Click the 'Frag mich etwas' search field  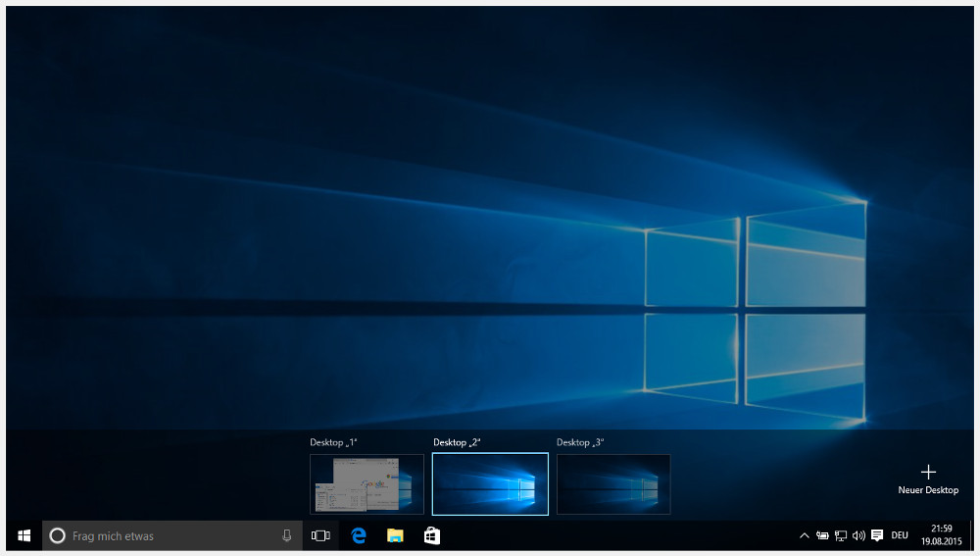click(x=172, y=536)
